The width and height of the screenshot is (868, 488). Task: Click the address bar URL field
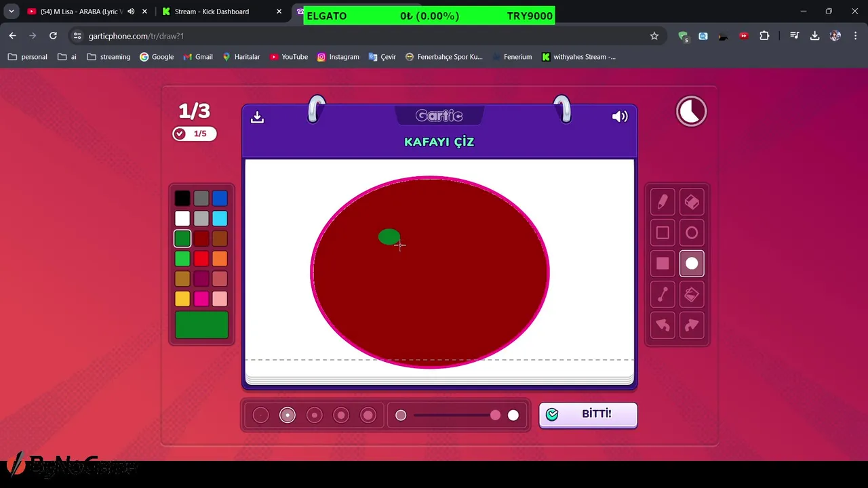366,36
